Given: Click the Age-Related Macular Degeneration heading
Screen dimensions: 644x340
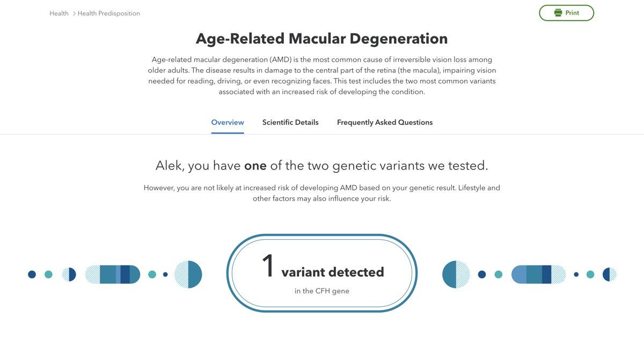Looking at the screenshot, I should coord(322,38).
